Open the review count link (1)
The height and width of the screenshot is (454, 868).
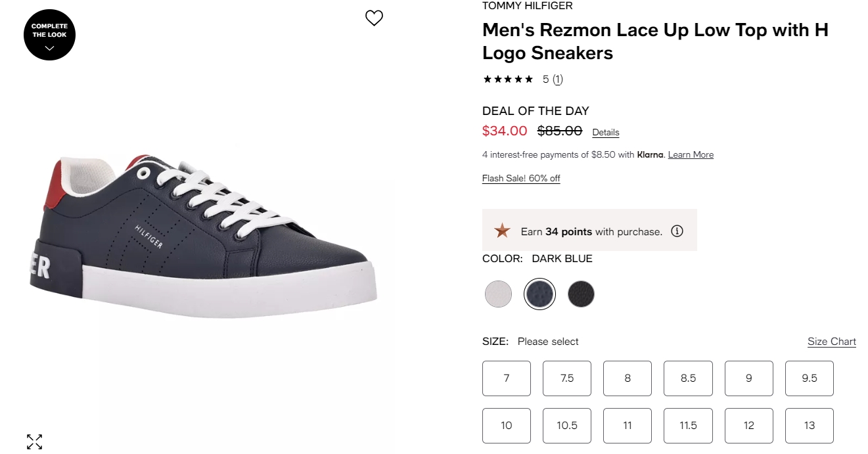pos(557,79)
